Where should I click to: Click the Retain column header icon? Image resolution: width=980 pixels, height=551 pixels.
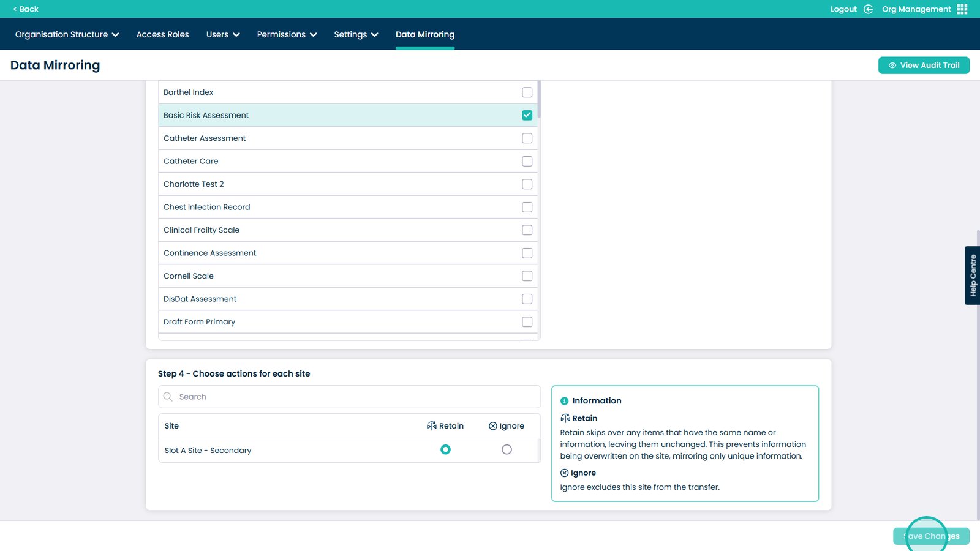pyautogui.click(x=432, y=426)
